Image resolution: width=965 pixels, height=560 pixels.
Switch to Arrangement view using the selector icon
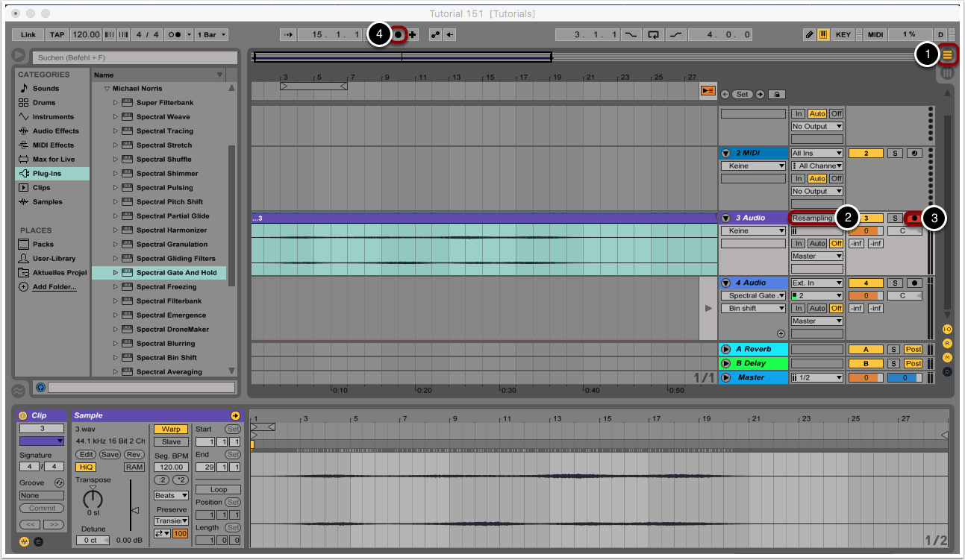click(948, 54)
